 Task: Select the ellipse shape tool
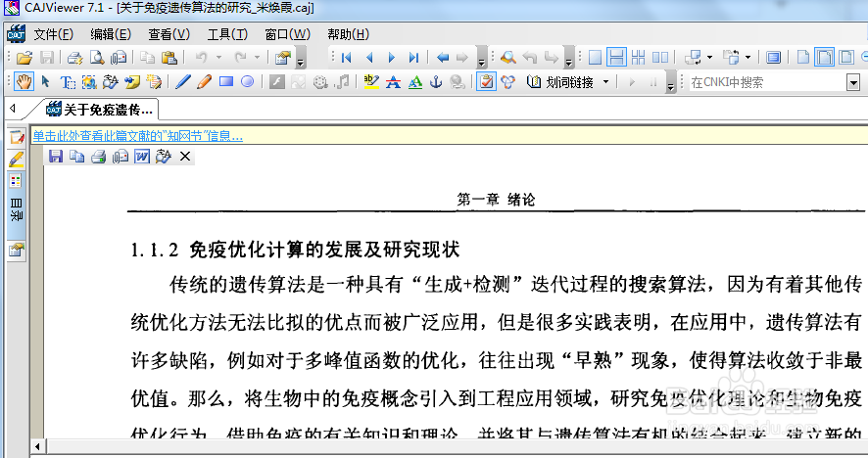pos(248,82)
